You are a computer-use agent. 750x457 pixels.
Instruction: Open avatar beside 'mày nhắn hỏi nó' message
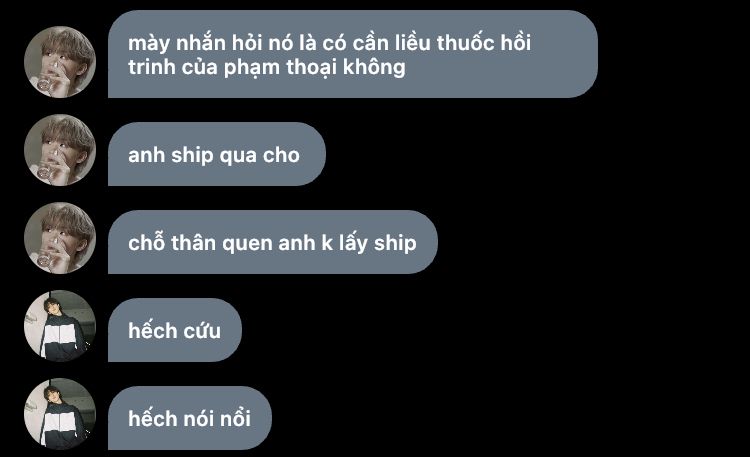click(x=60, y=62)
